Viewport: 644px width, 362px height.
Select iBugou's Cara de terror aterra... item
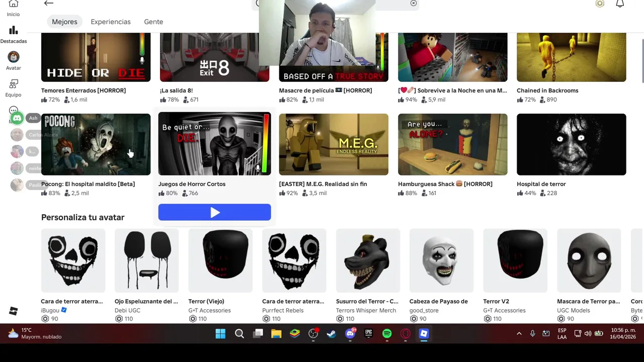click(73, 260)
